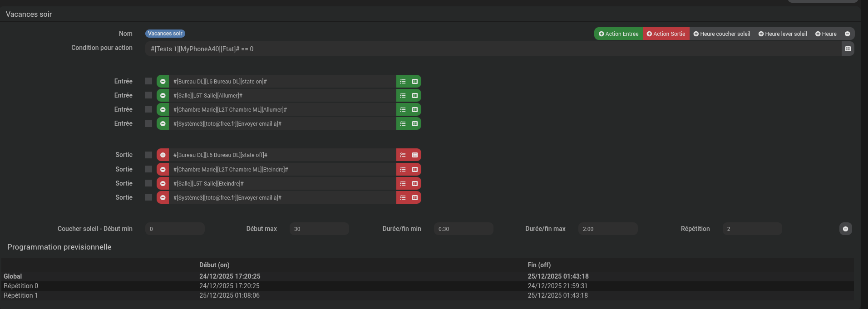This screenshot has width=868, height=309.
Task: Edit the Coucher soleil Début min field
Action: coord(175,229)
